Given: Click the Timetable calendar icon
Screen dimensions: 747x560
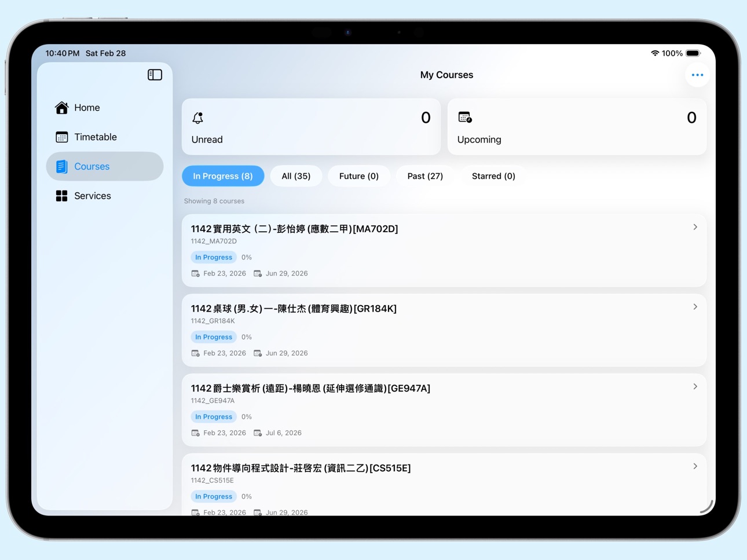Looking at the screenshot, I should click(61, 137).
